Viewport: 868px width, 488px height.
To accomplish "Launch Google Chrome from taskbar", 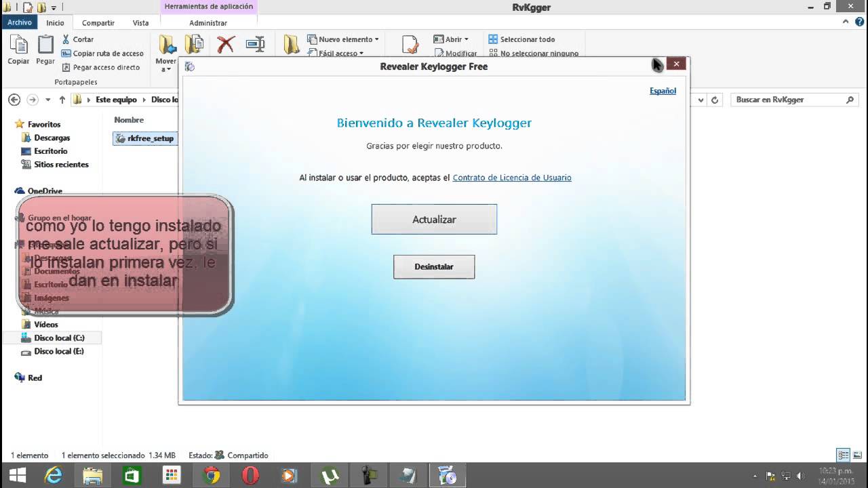I will pyautogui.click(x=212, y=475).
